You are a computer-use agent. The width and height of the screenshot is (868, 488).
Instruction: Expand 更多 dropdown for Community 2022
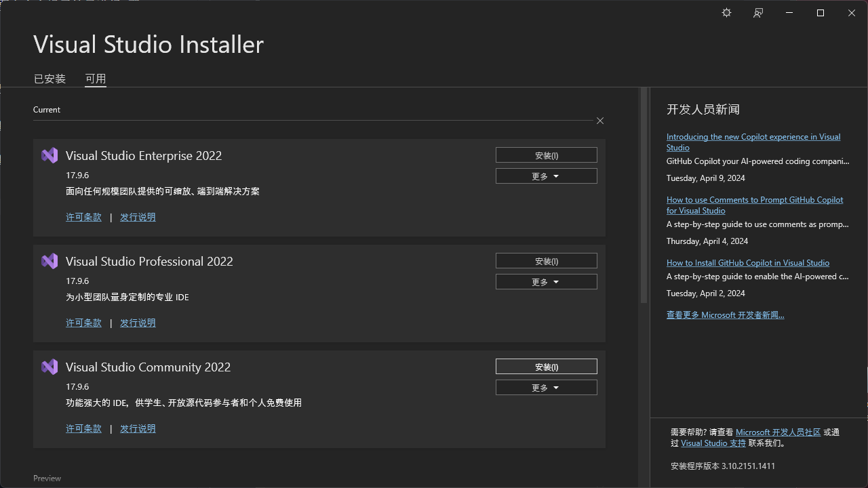(546, 388)
